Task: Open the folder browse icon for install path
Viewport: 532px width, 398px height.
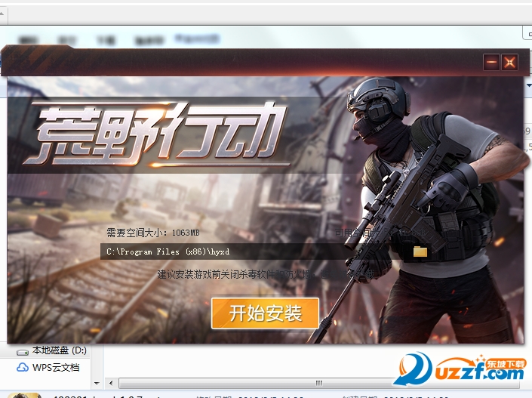Action: click(420, 251)
